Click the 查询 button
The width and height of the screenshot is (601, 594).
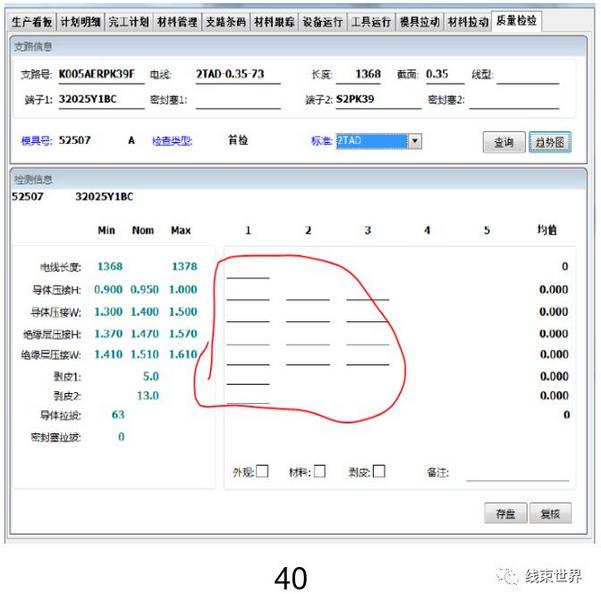click(x=504, y=142)
